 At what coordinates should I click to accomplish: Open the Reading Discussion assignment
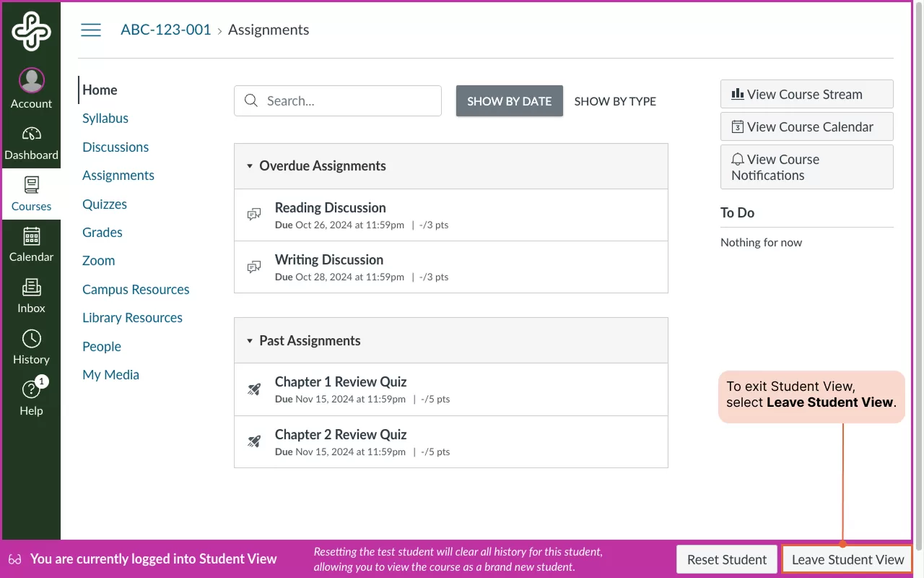(331, 207)
